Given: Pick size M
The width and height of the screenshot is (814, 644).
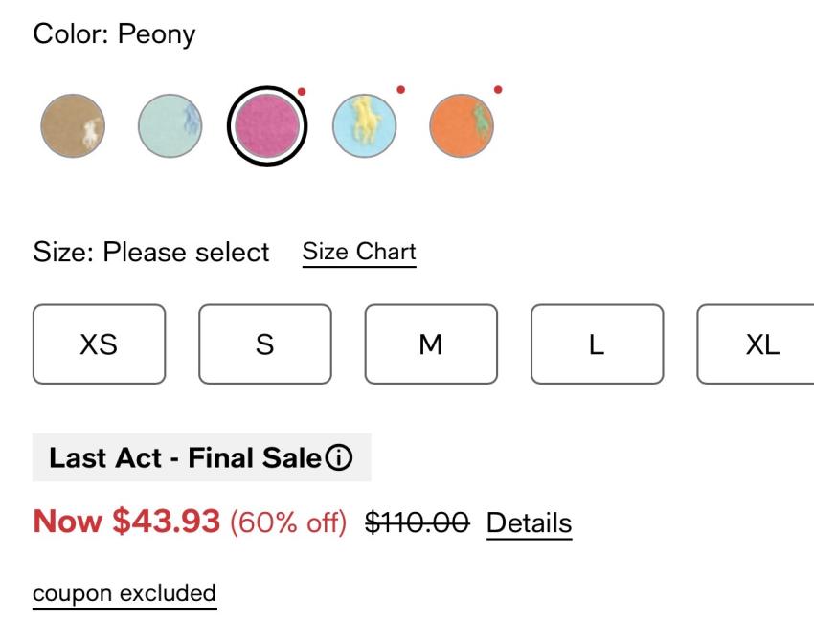Looking at the screenshot, I should [x=431, y=344].
